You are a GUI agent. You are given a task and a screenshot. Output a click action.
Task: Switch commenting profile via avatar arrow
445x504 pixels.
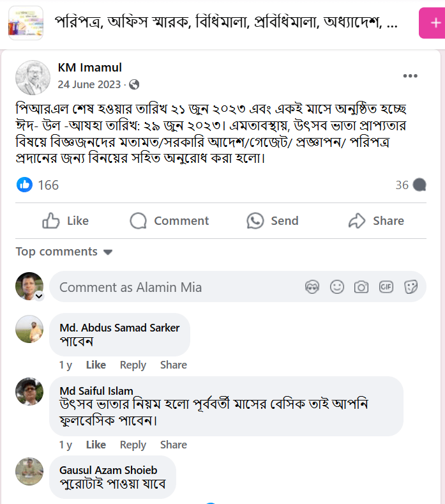38,296
